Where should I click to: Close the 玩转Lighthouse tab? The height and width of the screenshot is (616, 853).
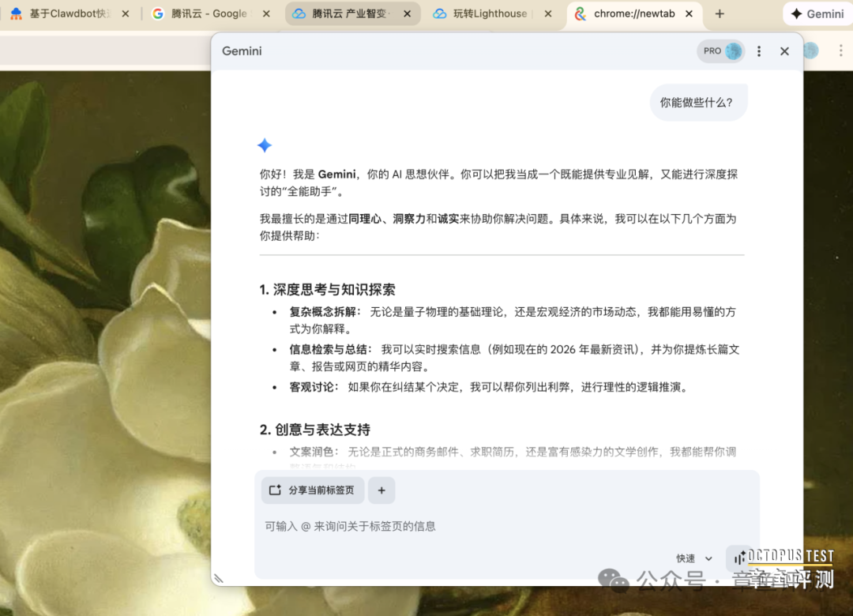coord(548,13)
